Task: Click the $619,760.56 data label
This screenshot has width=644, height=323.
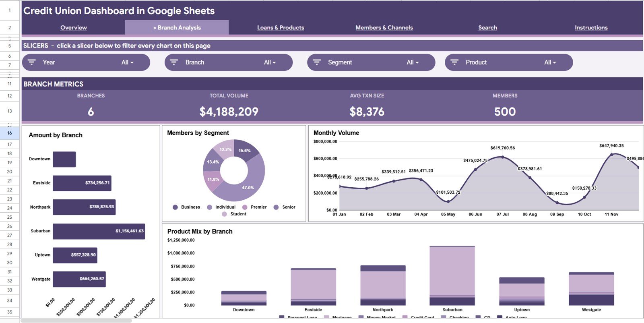Action: point(502,148)
